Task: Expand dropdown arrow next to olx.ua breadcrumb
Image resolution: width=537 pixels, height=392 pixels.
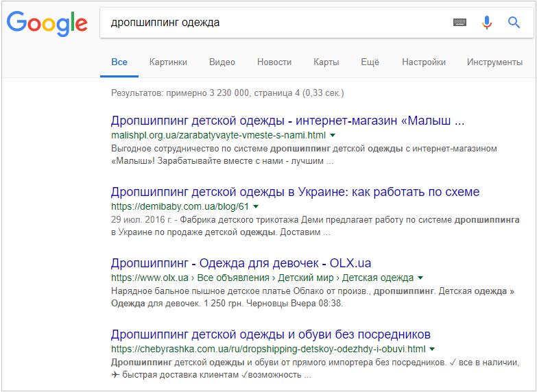Action: pyautogui.click(x=421, y=278)
